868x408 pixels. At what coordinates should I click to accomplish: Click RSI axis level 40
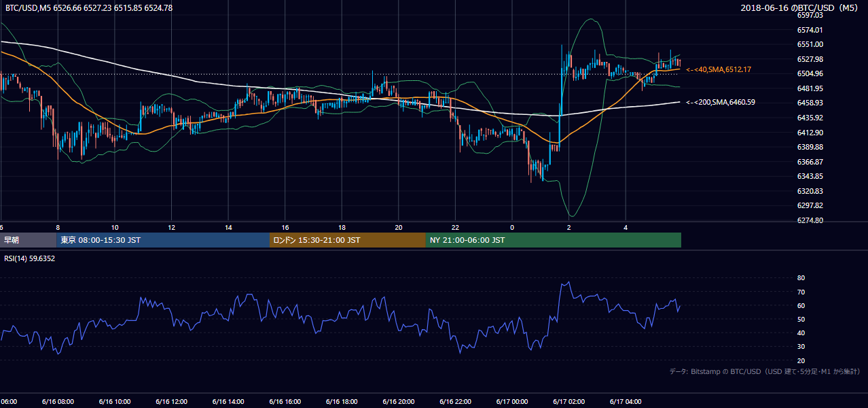801,333
